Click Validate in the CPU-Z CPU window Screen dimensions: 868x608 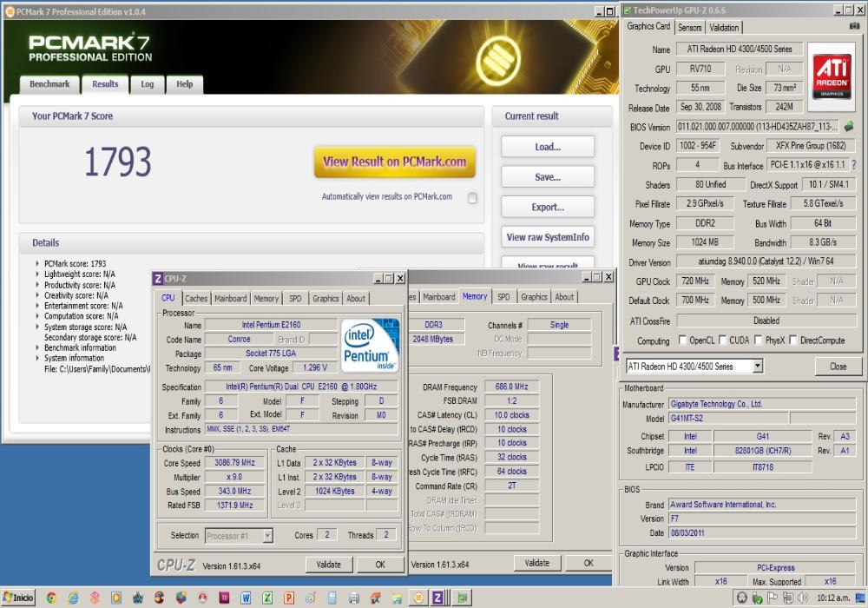coord(328,565)
